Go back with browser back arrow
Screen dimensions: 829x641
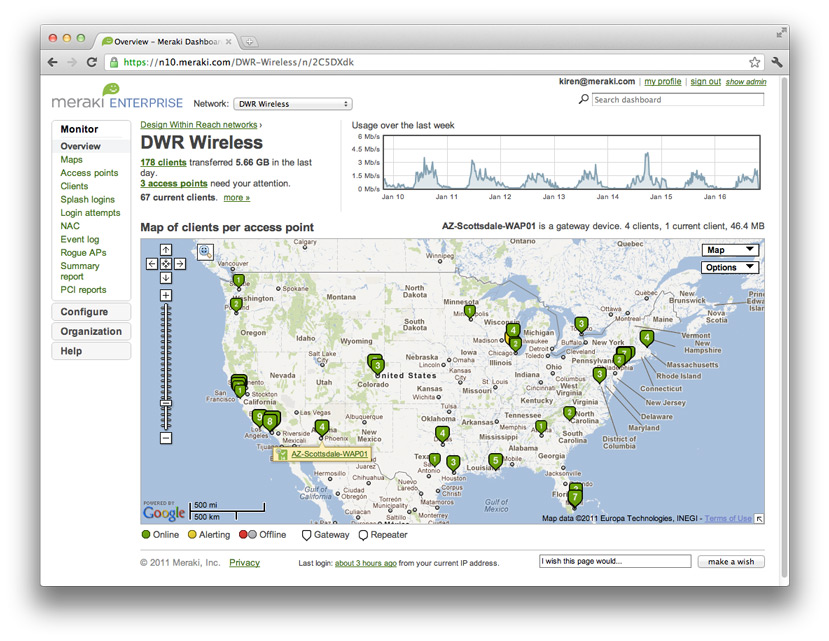pos(52,62)
